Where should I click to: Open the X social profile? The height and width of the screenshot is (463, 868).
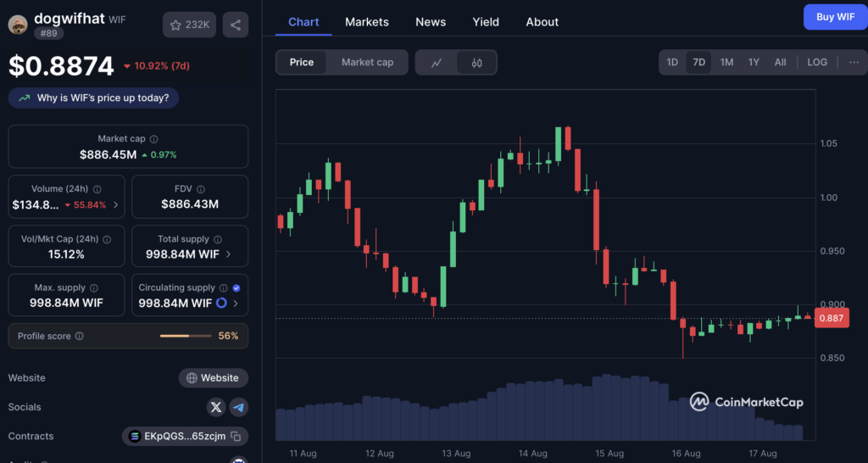[216, 408]
